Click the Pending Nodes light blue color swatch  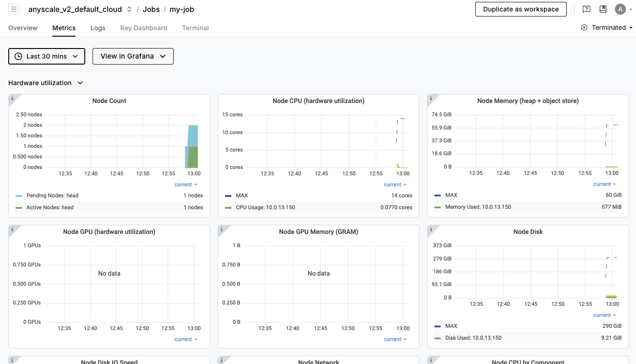click(19, 196)
